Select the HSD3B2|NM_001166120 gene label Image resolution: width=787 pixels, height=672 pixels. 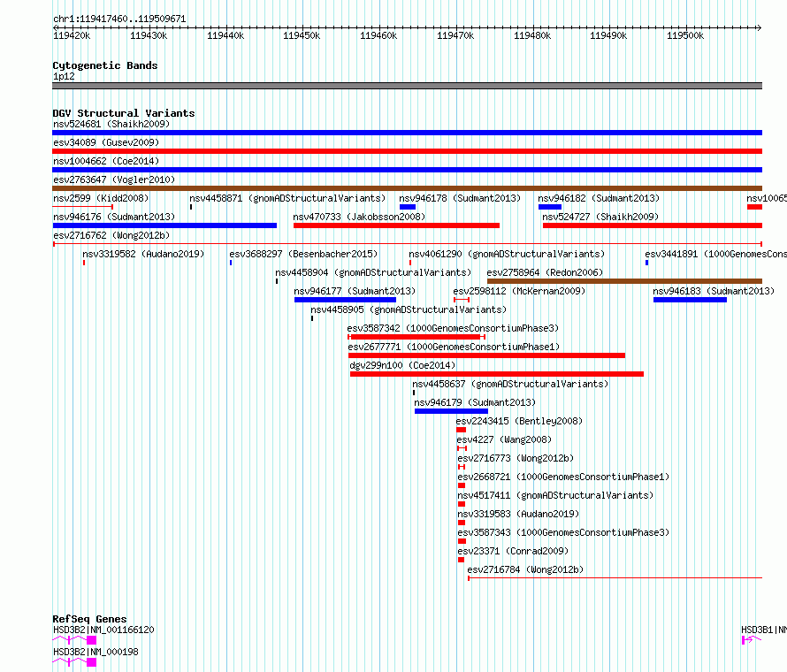coord(103,630)
